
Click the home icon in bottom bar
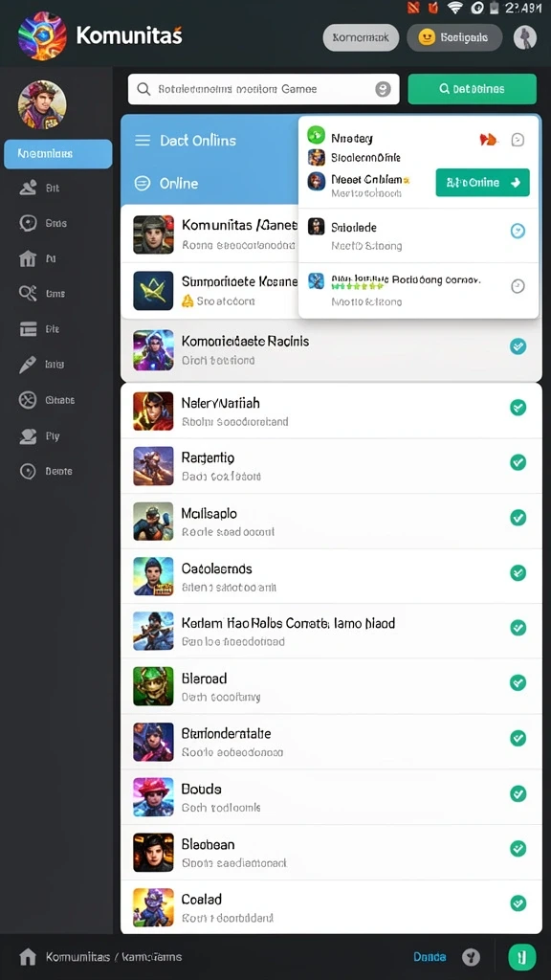coord(28,956)
